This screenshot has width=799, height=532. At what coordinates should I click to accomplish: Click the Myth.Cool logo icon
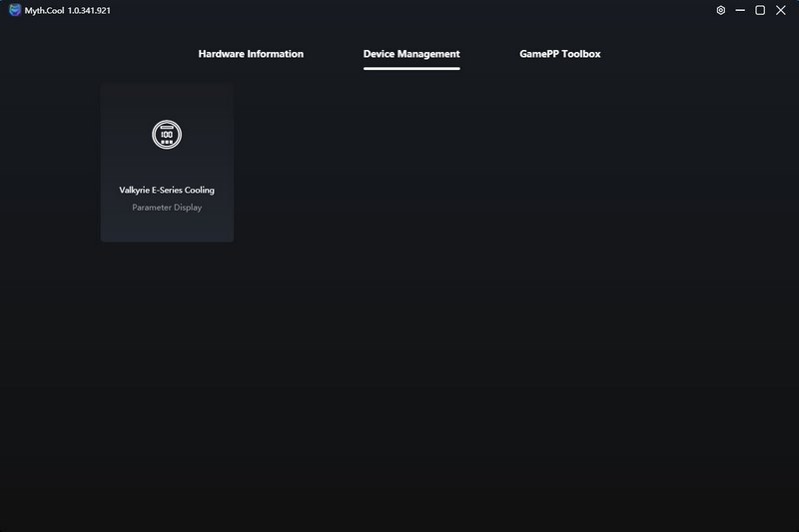click(15, 10)
